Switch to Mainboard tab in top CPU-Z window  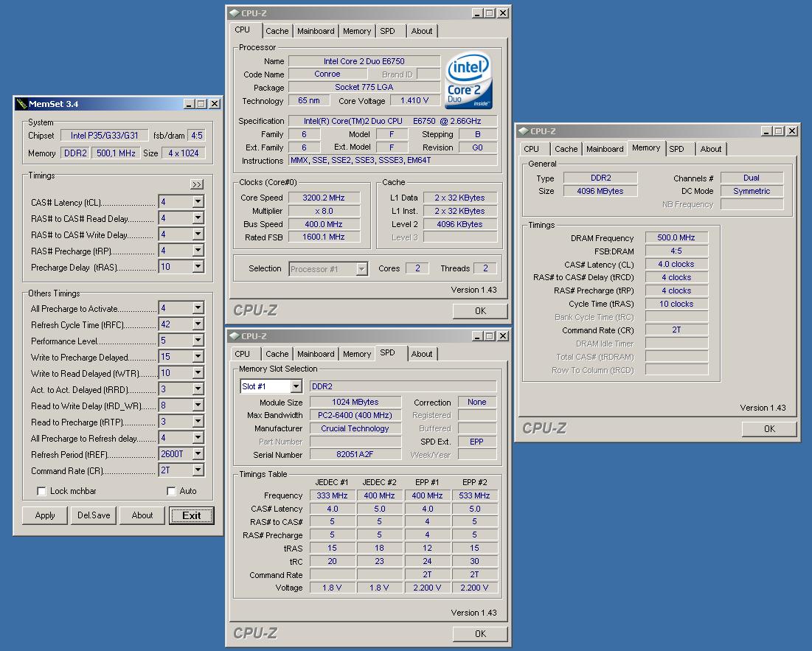coord(316,31)
